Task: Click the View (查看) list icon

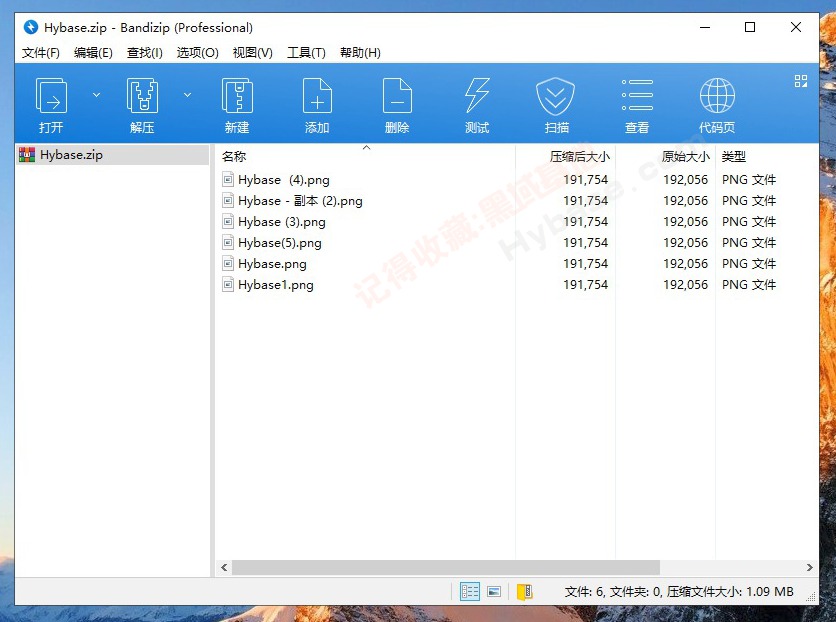Action: click(x=637, y=96)
